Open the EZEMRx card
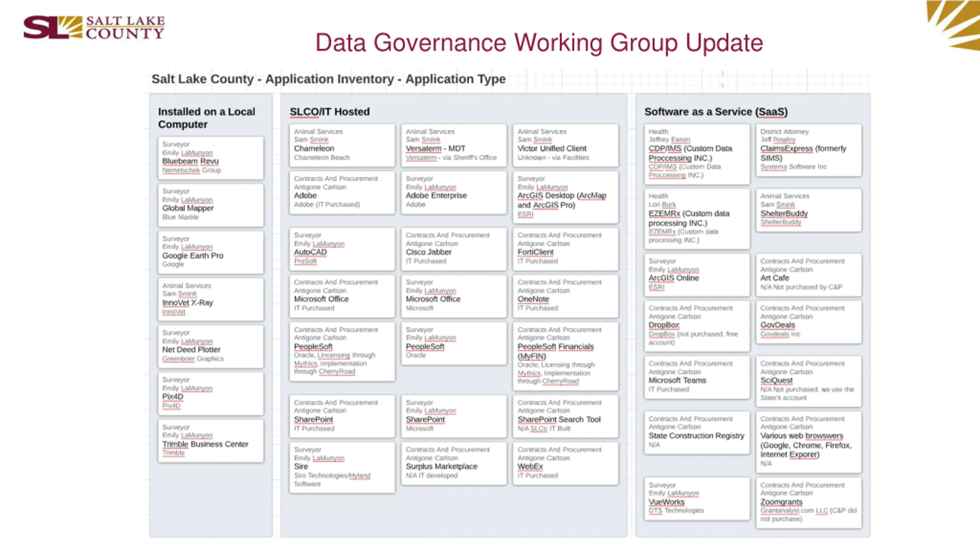Screen dimensions: 980x551 (697, 218)
